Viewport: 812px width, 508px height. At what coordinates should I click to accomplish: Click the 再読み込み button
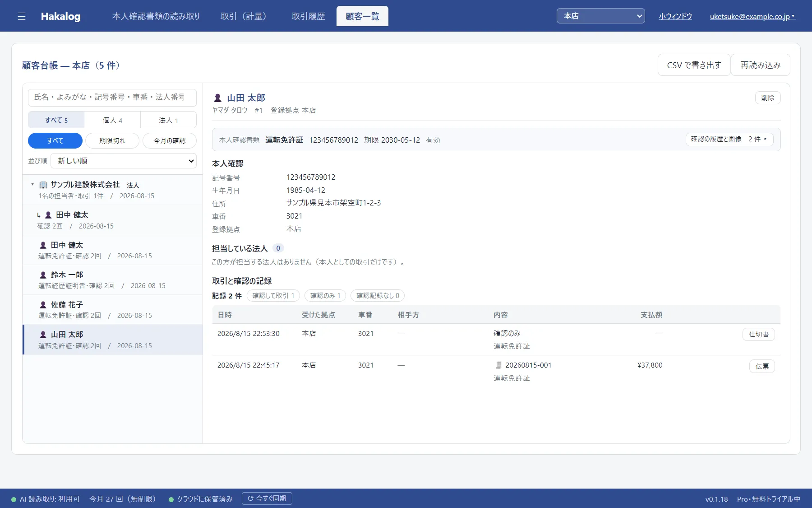pos(761,65)
